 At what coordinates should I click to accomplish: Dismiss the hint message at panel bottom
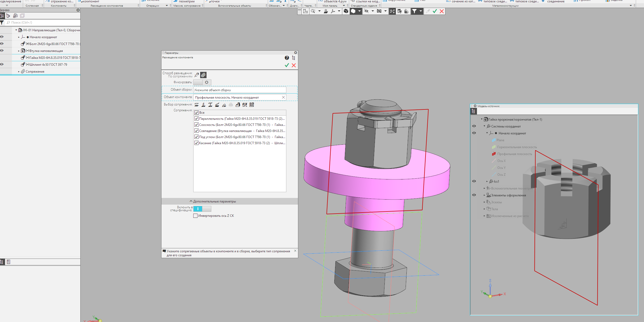click(295, 251)
